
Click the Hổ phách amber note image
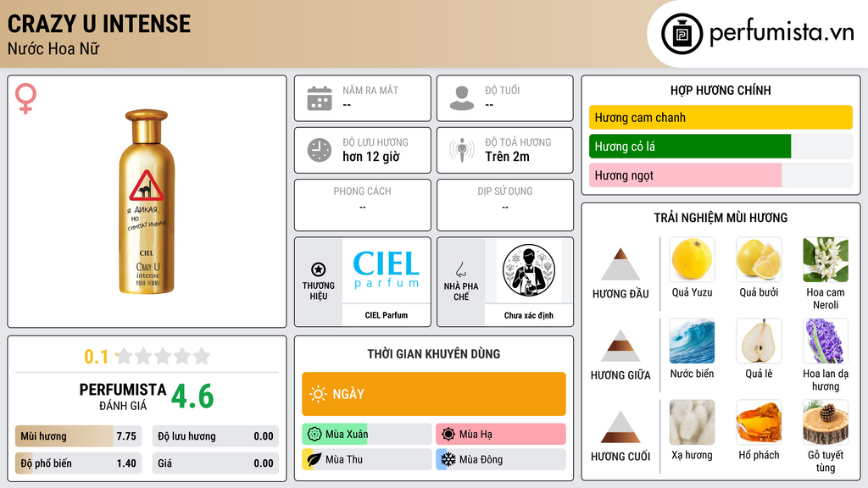(759, 422)
